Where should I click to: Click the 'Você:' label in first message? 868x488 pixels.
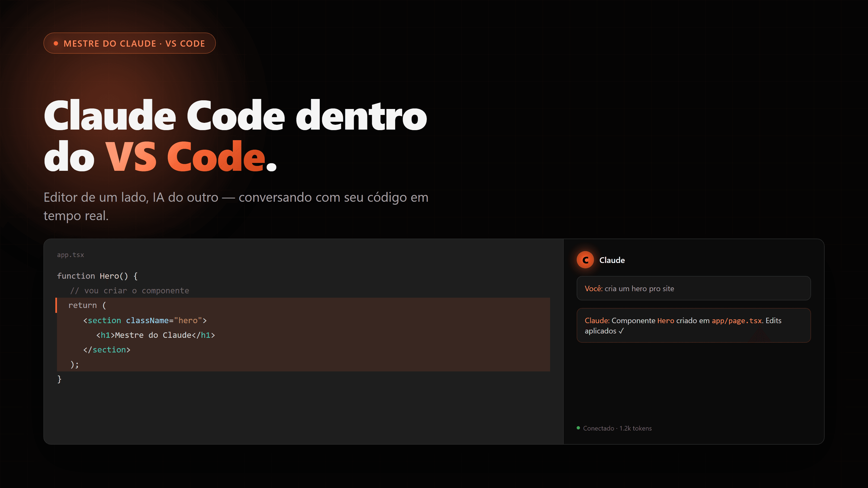594,289
